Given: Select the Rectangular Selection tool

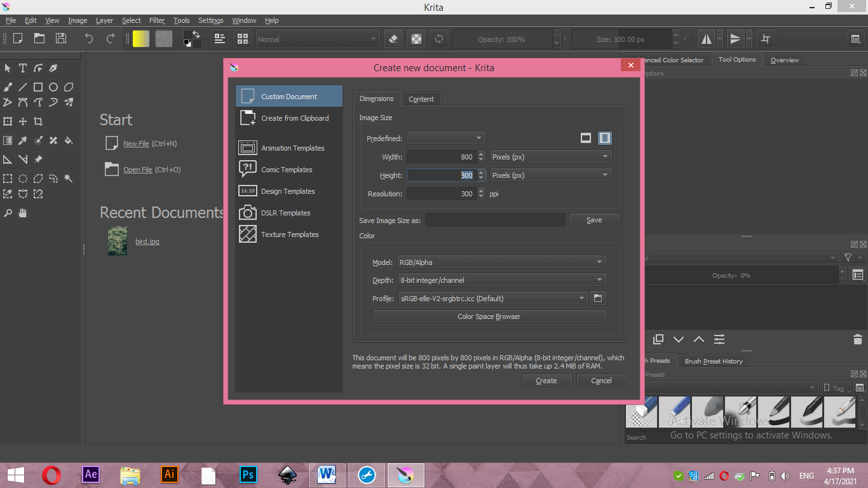Looking at the screenshot, I should [8, 179].
